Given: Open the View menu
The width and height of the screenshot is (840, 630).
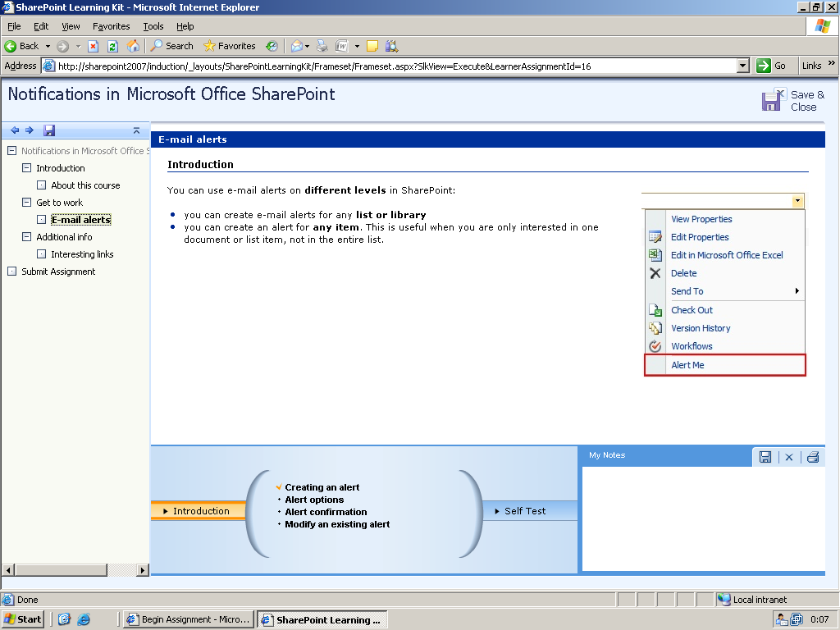Looking at the screenshot, I should click(71, 26).
